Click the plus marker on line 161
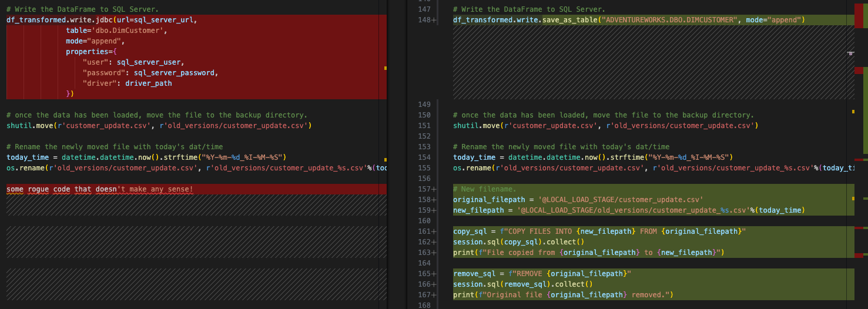This screenshot has width=868, height=309. pos(434,231)
